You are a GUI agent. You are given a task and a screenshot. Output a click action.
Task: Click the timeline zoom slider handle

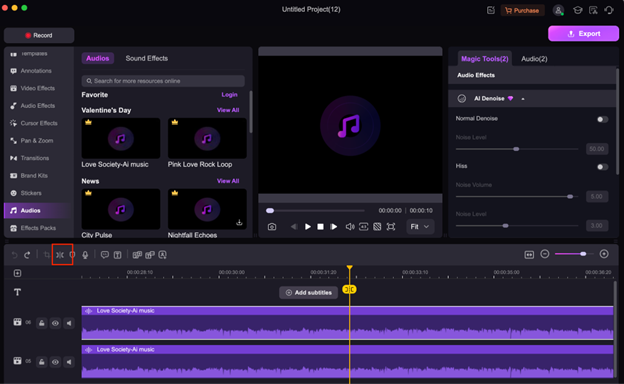click(x=583, y=254)
